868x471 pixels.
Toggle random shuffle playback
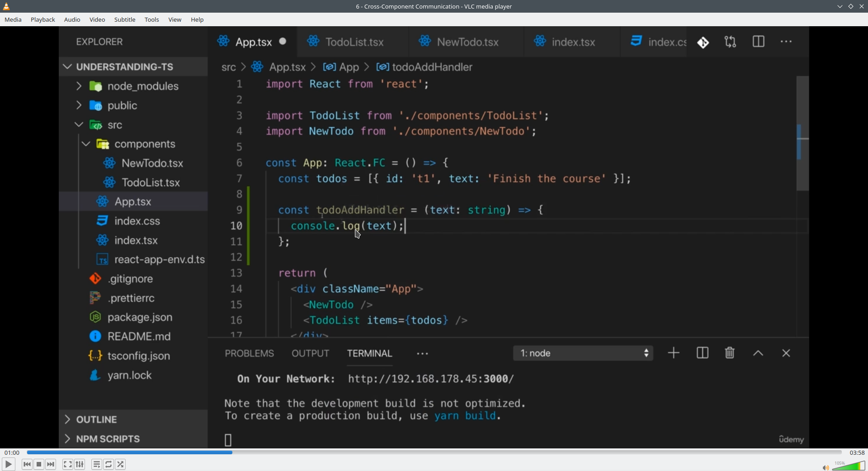click(x=121, y=464)
